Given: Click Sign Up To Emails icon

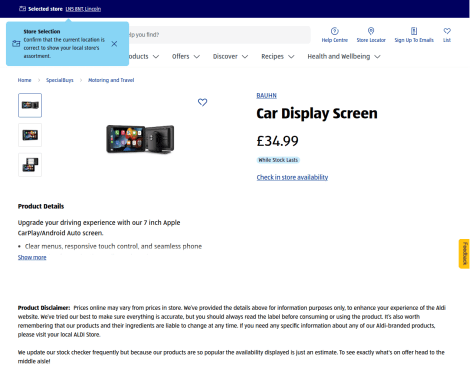Looking at the screenshot, I should tap(414, 31).
